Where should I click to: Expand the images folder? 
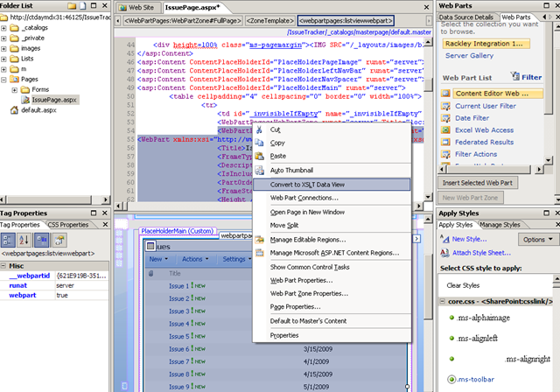3,48
